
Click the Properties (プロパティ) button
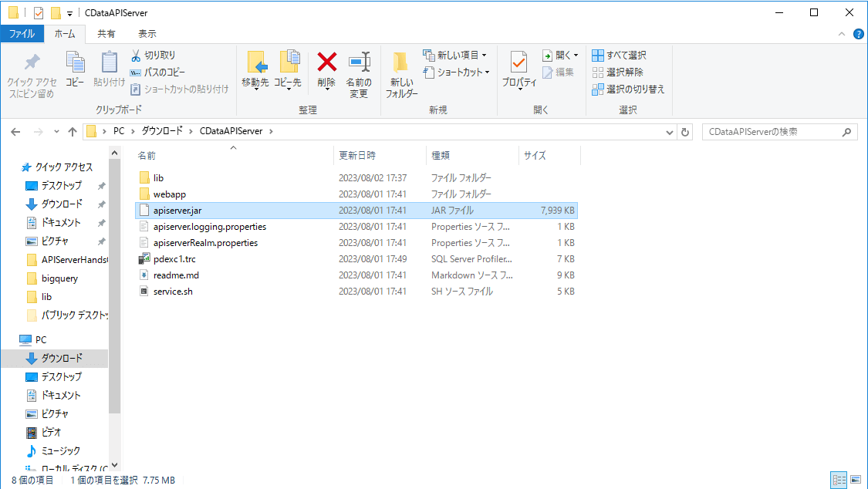pyautogui.click(x=518, y=70)
